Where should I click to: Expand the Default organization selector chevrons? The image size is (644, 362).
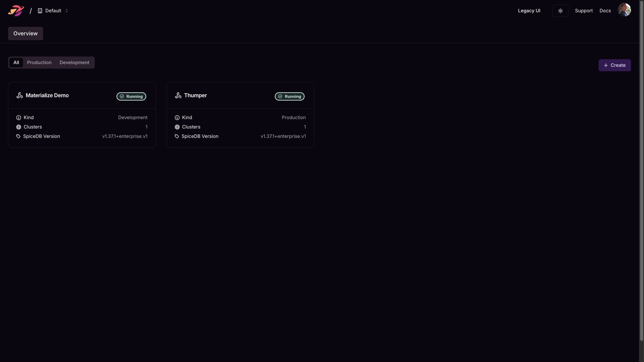(66, 11)
